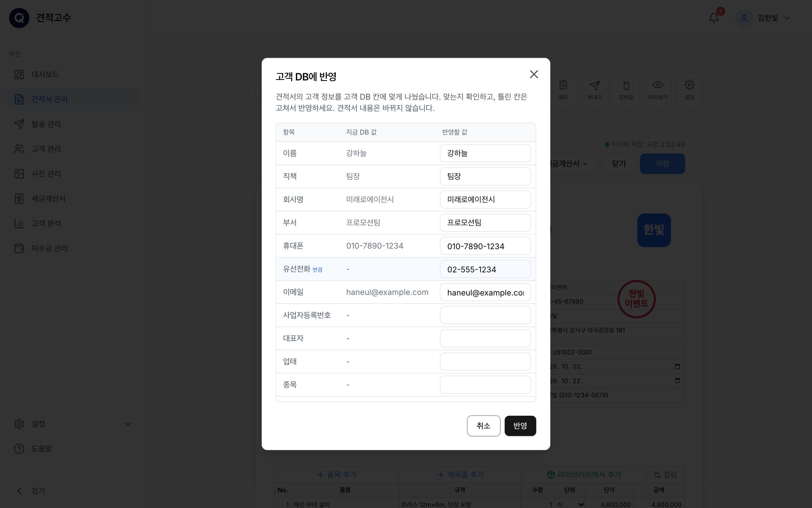Click 라이브러리에서 추가 link
This screenshot has width=812, height=508.
click(584, 475)
